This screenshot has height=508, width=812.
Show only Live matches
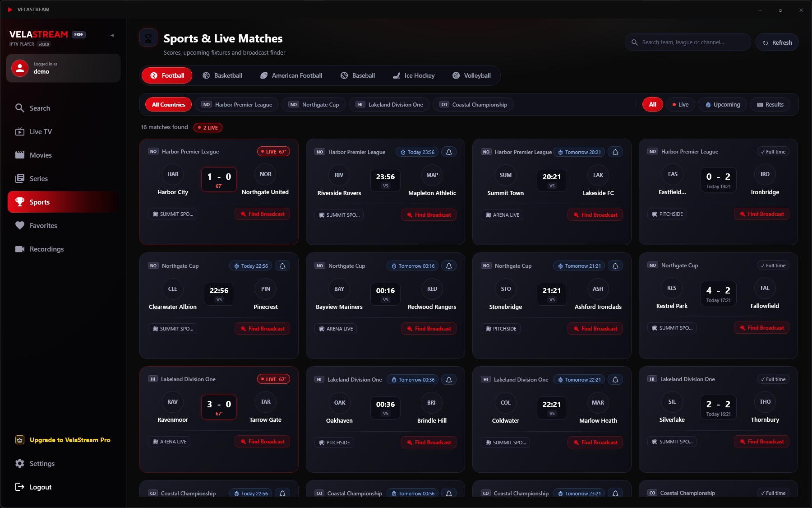click(x=680, y=104)
